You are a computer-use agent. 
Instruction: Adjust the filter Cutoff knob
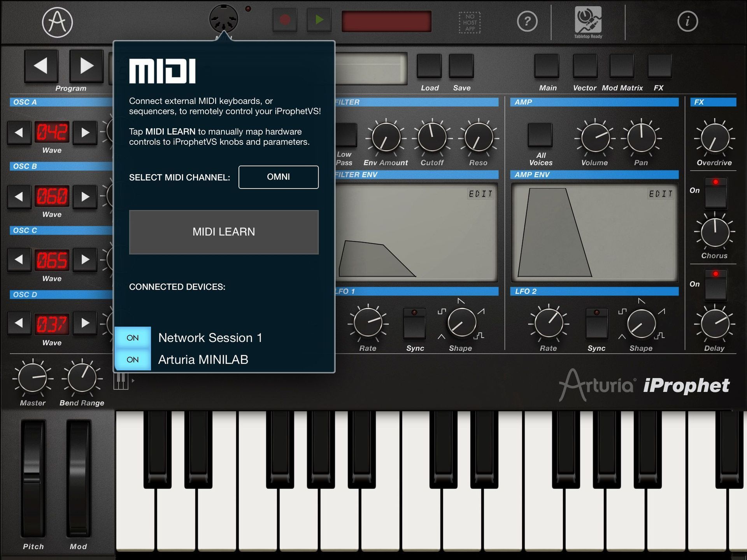[x=432, y=138]
